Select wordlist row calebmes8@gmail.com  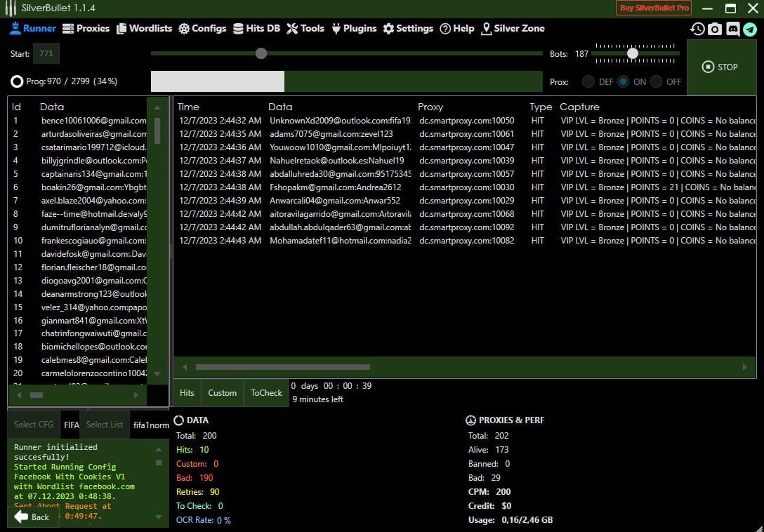coord(79,360)
